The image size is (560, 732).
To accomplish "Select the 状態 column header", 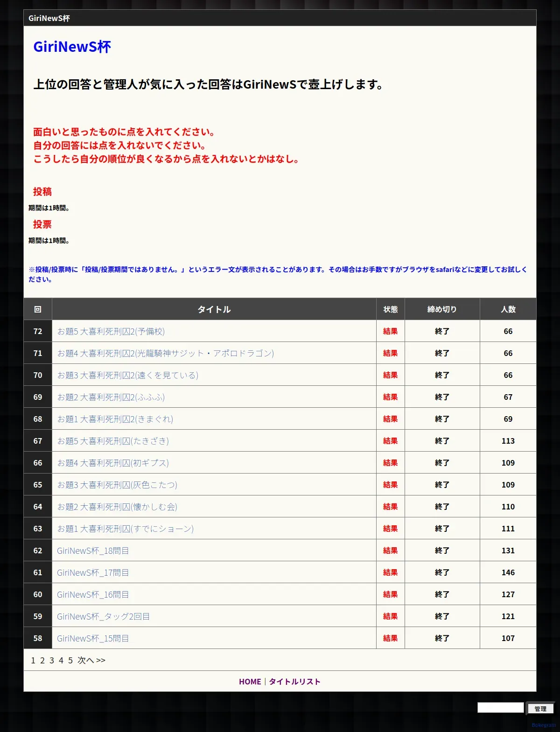I will 391,309.
